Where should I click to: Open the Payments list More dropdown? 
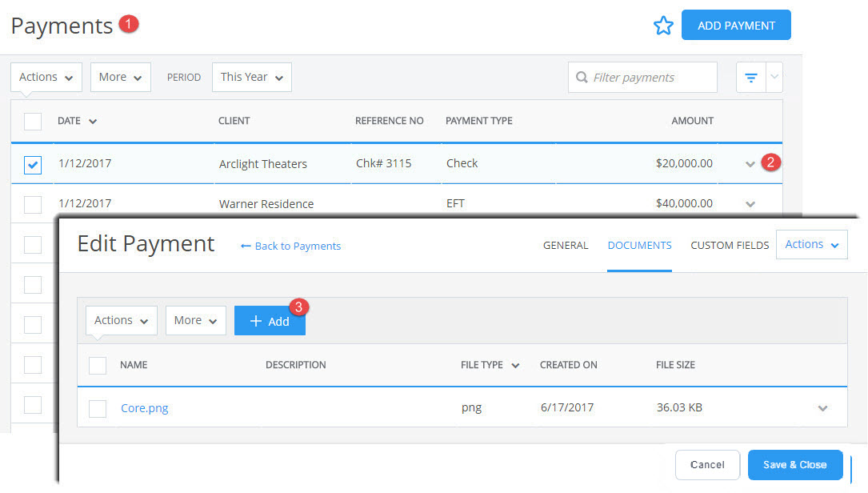tap(120, 77)
